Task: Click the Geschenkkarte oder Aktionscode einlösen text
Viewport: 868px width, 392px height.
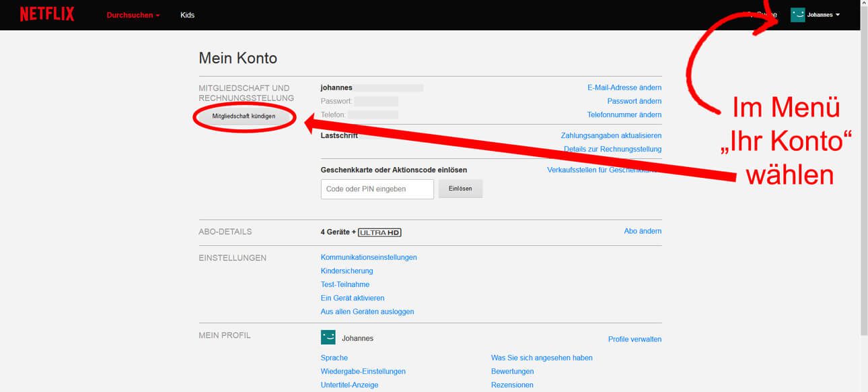Action: click(x=394, y=170)
